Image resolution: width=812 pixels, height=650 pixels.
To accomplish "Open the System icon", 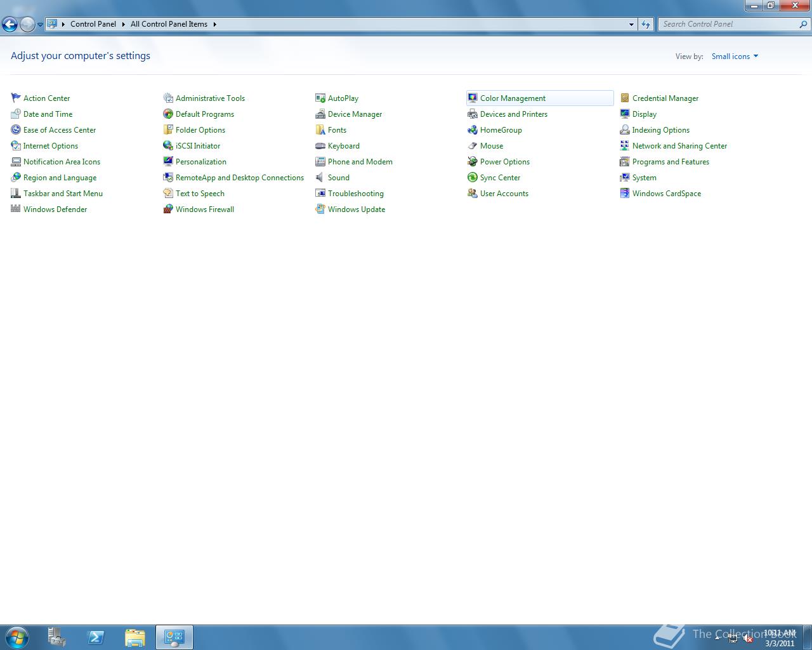I will point(625,177).
